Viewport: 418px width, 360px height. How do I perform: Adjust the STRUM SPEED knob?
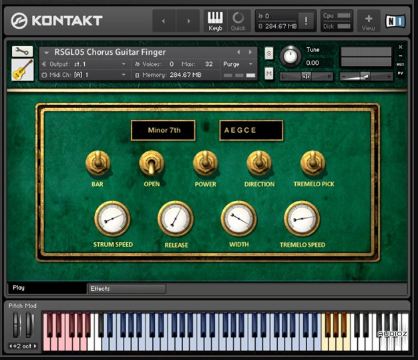112,219
